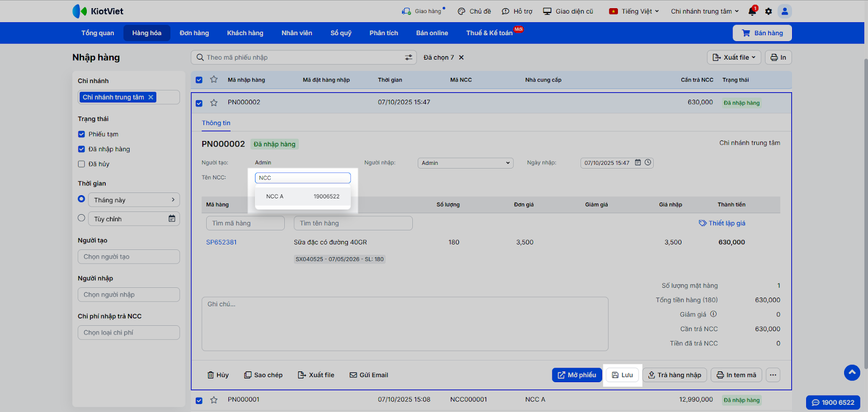The image size is (868, 412).
Task: Open search filter options icon
Action: (x=409, y=57)
